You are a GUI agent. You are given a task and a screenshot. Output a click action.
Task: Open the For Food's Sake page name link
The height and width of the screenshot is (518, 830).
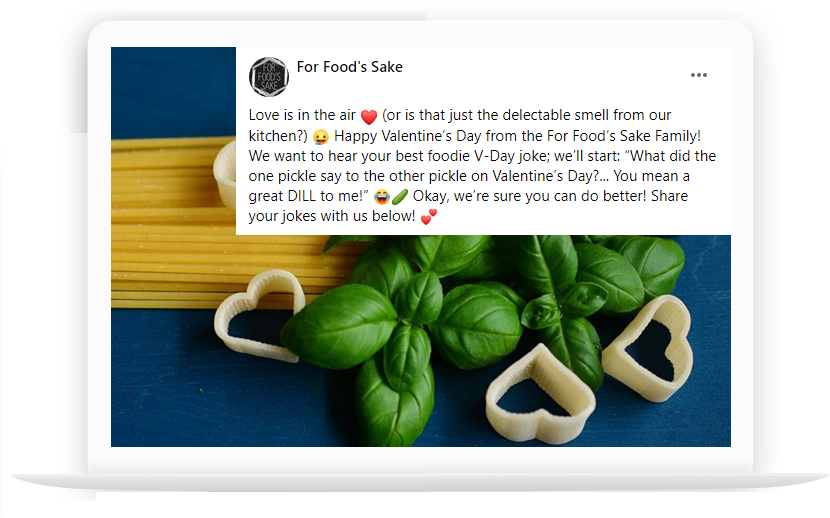tap(349, 67)
